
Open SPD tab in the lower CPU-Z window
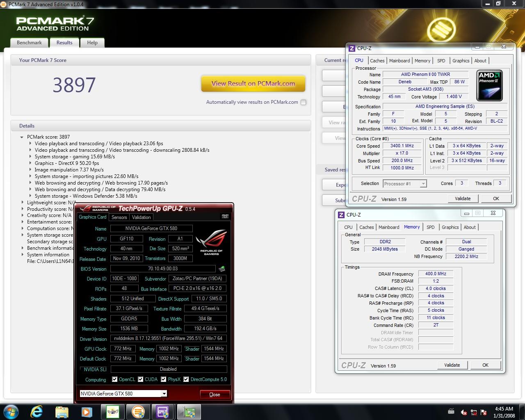click(431, 227)
